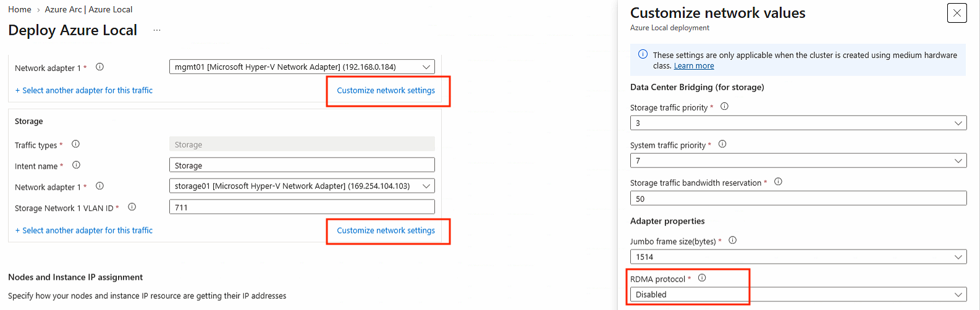
Task: Click info icon next to Storage traffic priority
Action: (x=725, y=106)
